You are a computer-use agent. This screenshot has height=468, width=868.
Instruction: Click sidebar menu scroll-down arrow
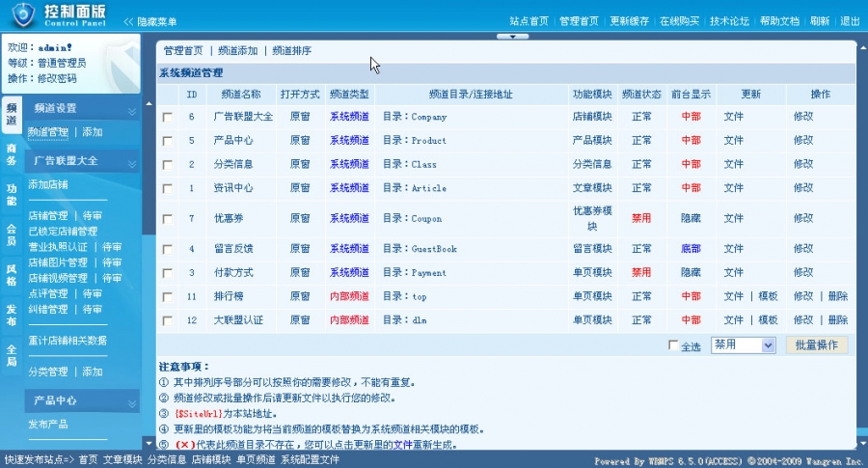pyautogui.click(x=149, y=443)
